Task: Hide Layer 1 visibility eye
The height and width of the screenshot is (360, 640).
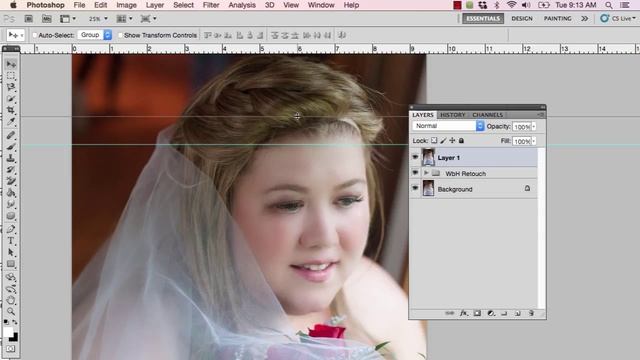Action: tap(415, 157)
